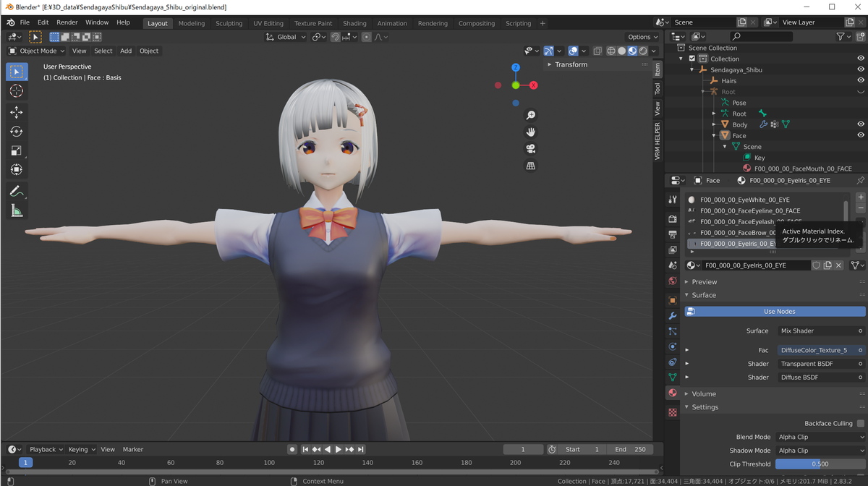Open the VRM HELPER sidebar tab

click(658, 141)
